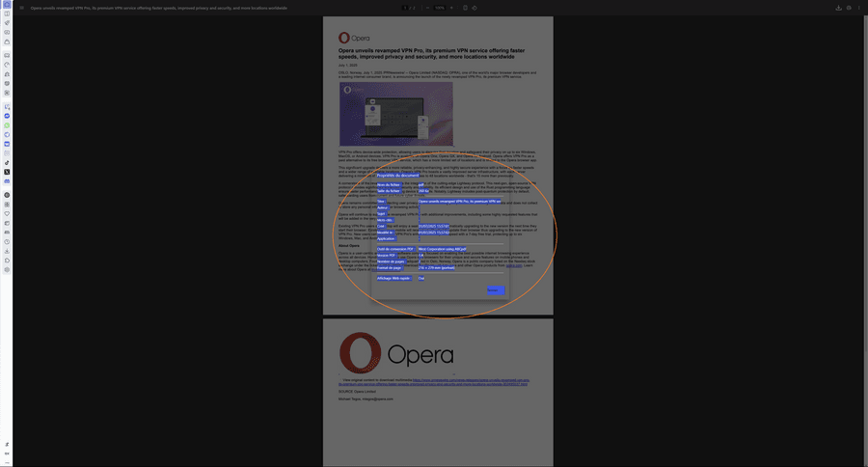Select the 'West Corporation using ABCpdf' value

point(443,249)
